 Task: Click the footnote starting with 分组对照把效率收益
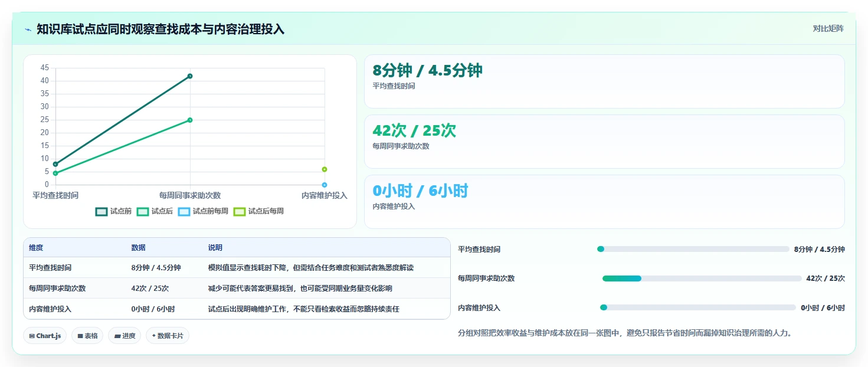tap(625, 333)
